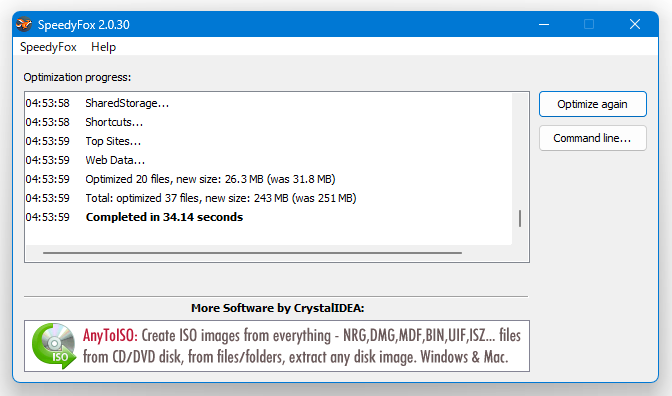Click 'More Software by CrystalIDEA:' heading

[x=277, y=308]
